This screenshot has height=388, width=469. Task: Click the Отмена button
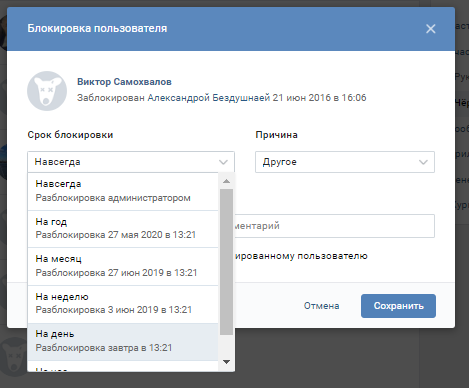pyautogui.click(x=321, y=306)
